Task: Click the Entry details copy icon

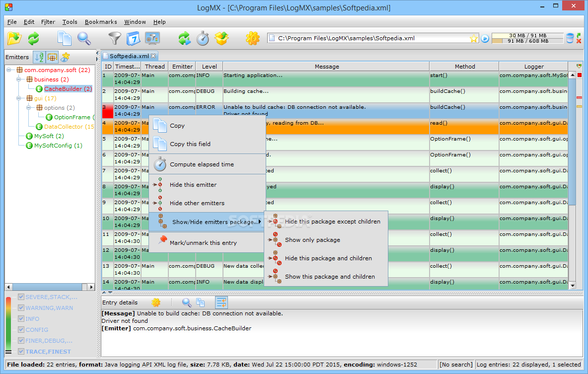Action: (201, 302)
